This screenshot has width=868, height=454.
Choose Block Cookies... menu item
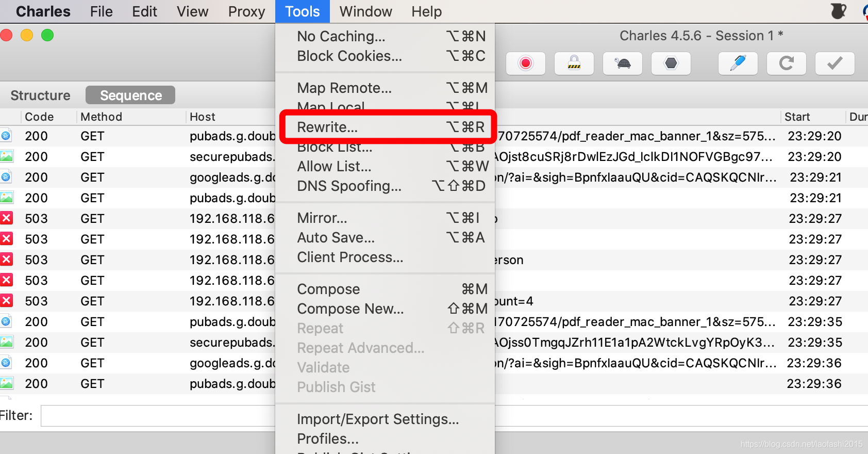pyautogui.click(x=385, y=56)
